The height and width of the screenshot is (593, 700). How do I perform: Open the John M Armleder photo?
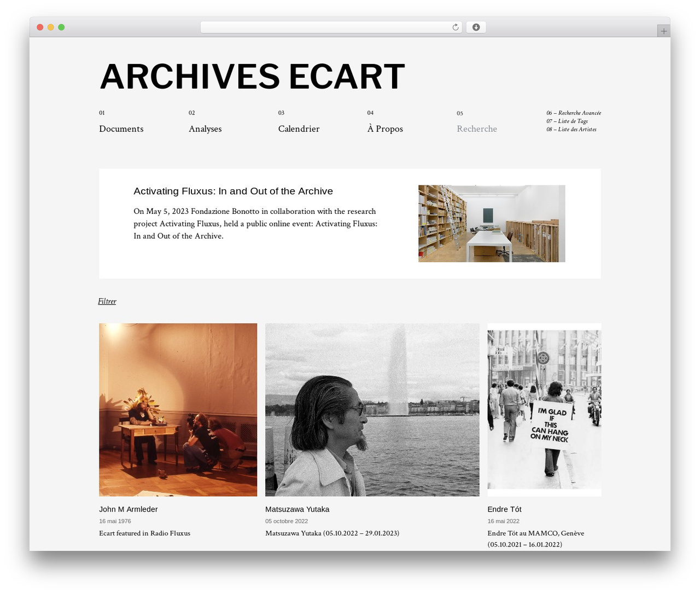click(178, 410)
